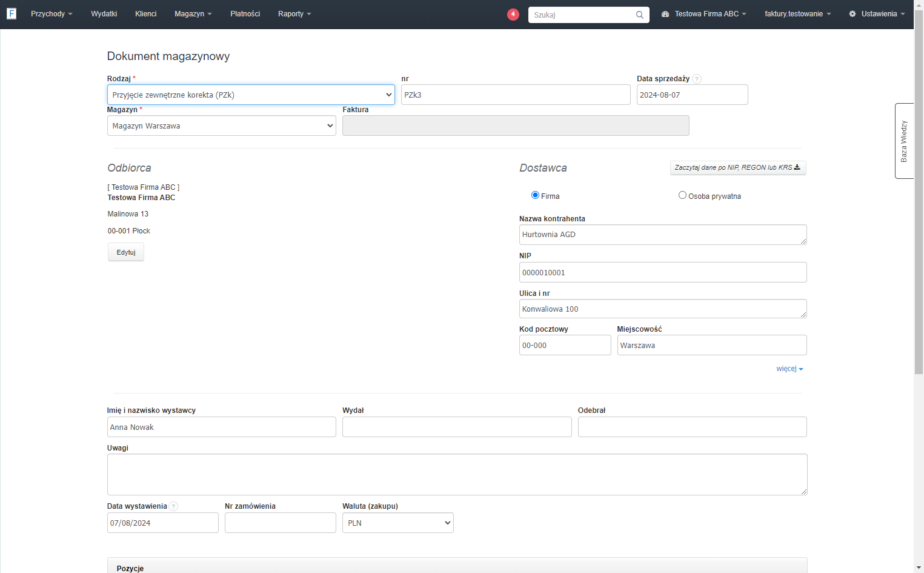Click the Ulica i nr field
Viewport: 924px width, 573px height.
click(663, 309)
